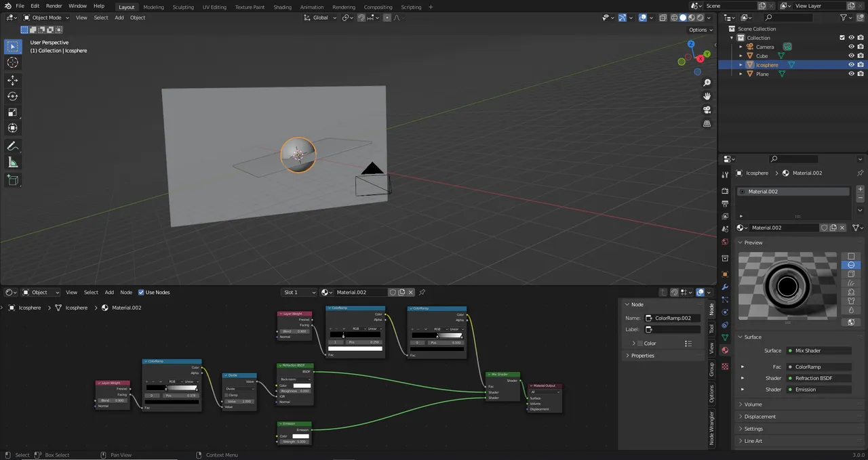This screenshot has width=868, height=460.
Task: Toggle camera view icon in viewport
Action: (x=707, y=110)
